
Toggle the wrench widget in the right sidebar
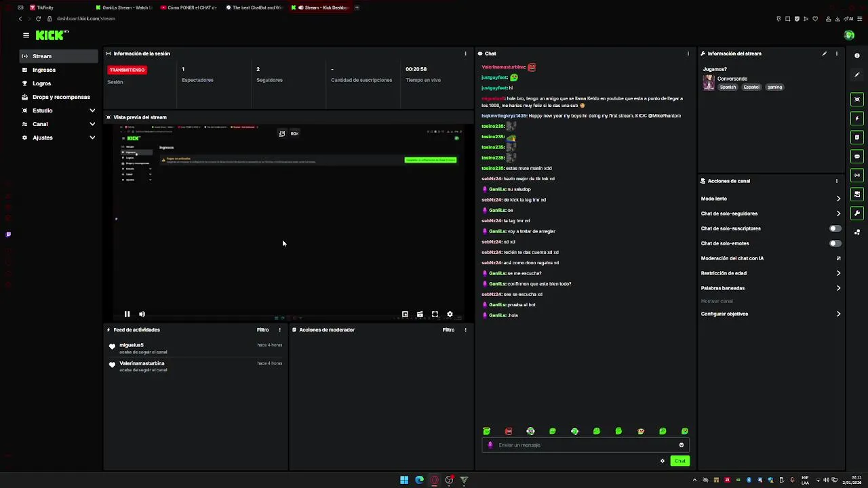857,213
